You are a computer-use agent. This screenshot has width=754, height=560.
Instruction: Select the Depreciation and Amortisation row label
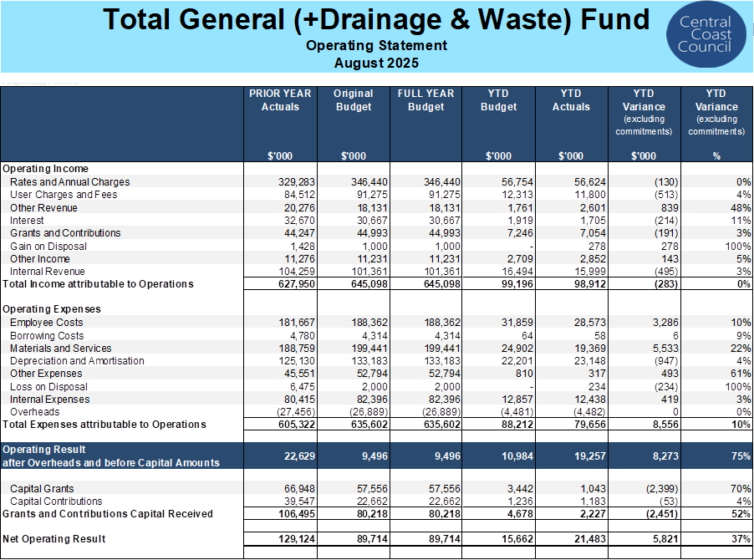[77, 361]
